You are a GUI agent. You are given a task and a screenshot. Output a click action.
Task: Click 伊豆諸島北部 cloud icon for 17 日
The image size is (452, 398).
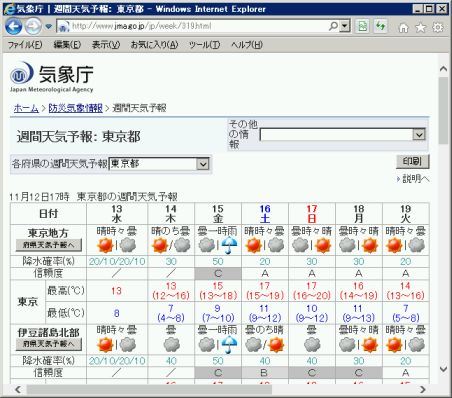pos(312,345)
